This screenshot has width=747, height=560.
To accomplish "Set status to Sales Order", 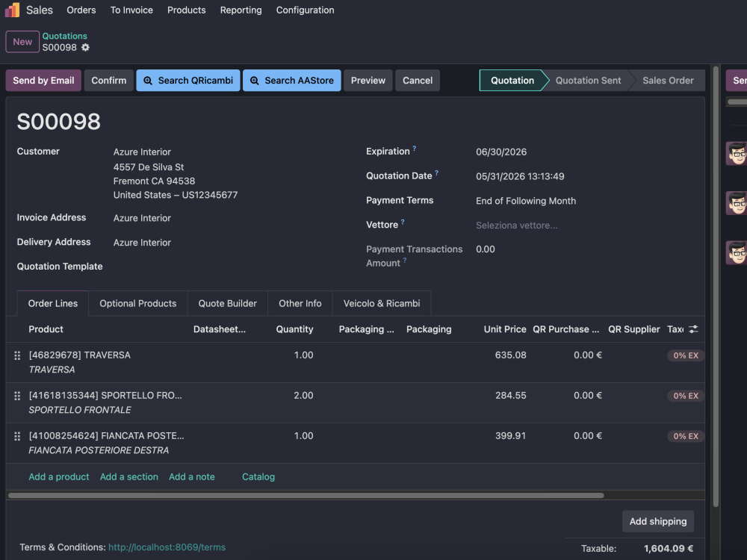I will click(x=668, y=81).
